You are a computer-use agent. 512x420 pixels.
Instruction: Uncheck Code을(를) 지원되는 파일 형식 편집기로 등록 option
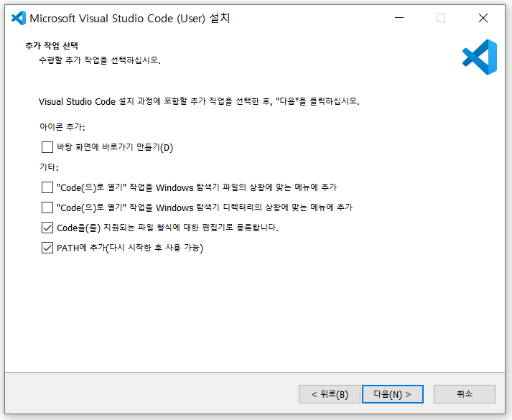click(47, 228)
